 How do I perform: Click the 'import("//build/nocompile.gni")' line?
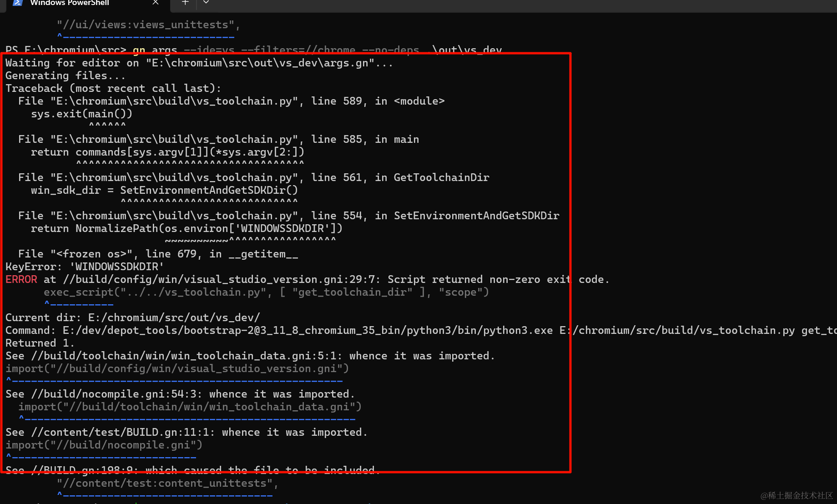[x=104, y=445]
